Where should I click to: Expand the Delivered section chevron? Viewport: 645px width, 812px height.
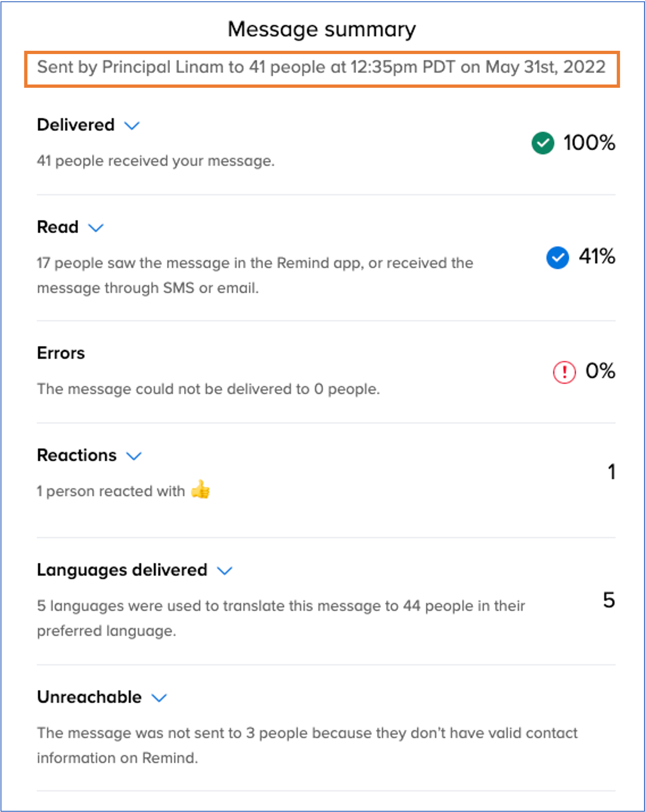coord(132,125)
